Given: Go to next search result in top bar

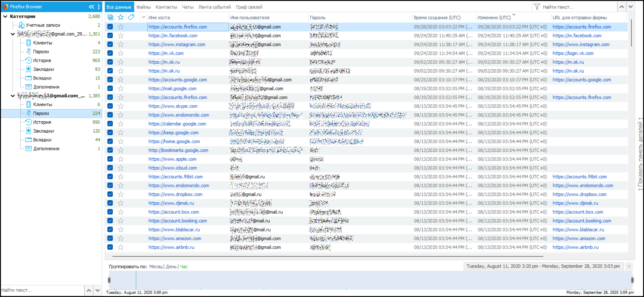Looking at the screenshot, I should tap(631, 7).
